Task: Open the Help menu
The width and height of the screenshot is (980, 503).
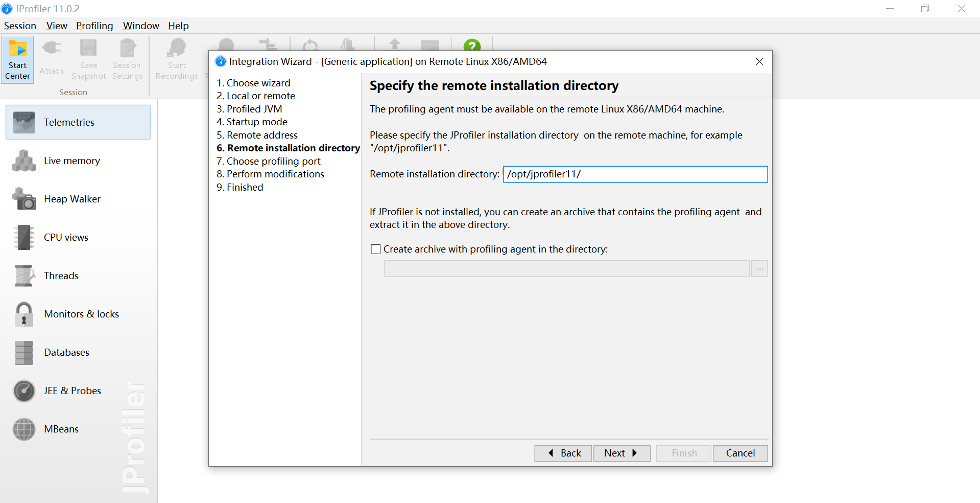Action: (x=178, y=26)
